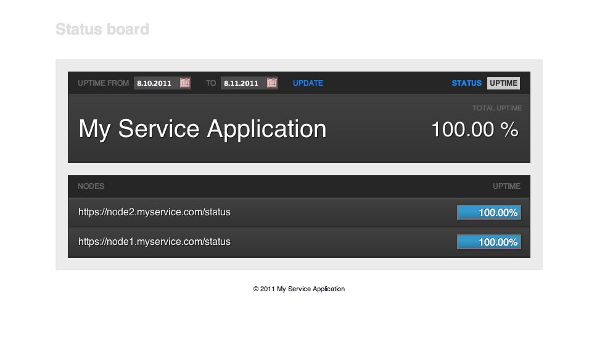The image size is (589, 364).
Task: Click the 100.00% uptime bar for node2
Action: [x=489, y=212]
